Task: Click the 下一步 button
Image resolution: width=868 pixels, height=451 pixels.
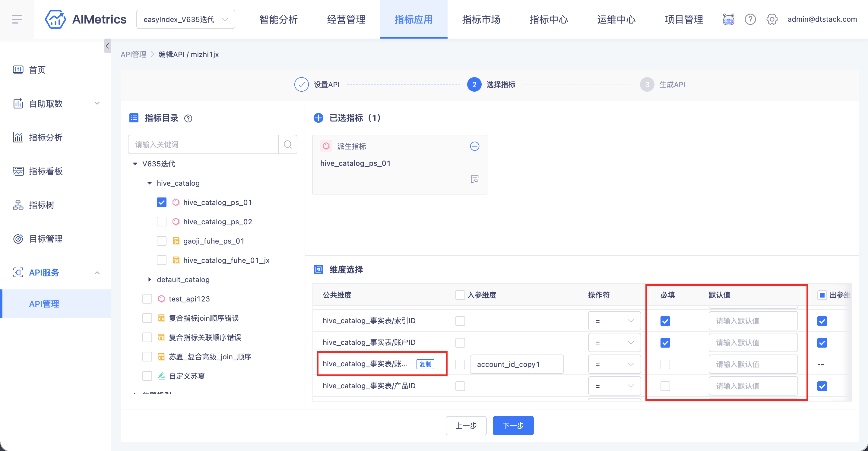Action: click(513, 425)
